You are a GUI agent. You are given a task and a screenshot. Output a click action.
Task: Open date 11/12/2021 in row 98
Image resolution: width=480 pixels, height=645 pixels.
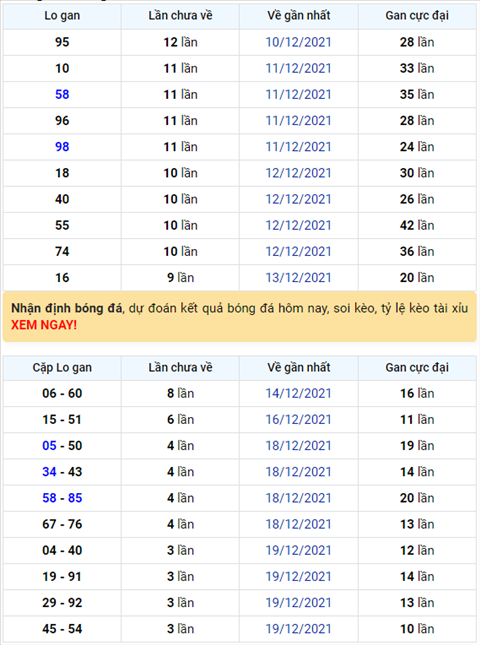pos(298,147)
